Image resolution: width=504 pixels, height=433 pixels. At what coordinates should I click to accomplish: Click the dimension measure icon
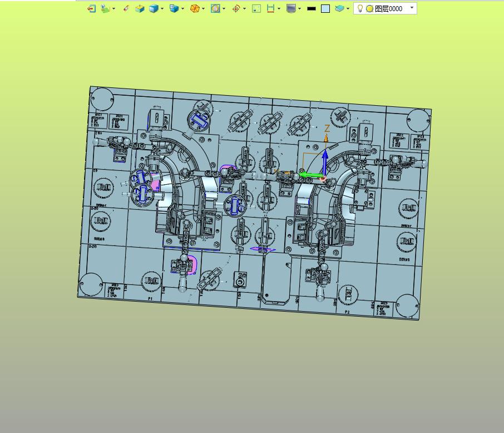click(x=271, y=9)
